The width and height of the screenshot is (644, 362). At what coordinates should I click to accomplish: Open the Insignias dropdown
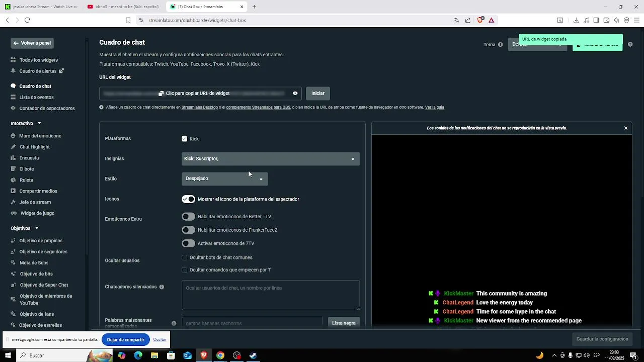point(271,159)
